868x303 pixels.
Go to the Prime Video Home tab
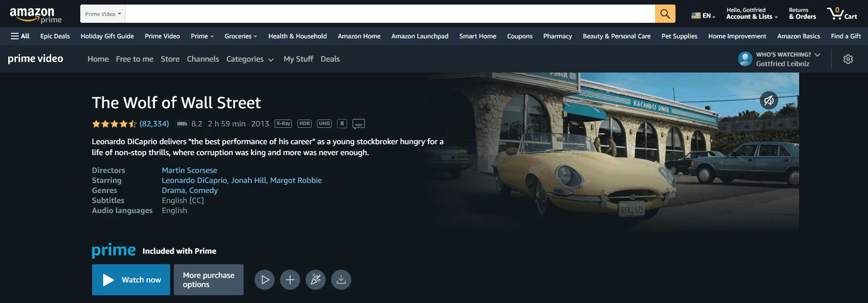pyautogui.click(x=98, y=59)
